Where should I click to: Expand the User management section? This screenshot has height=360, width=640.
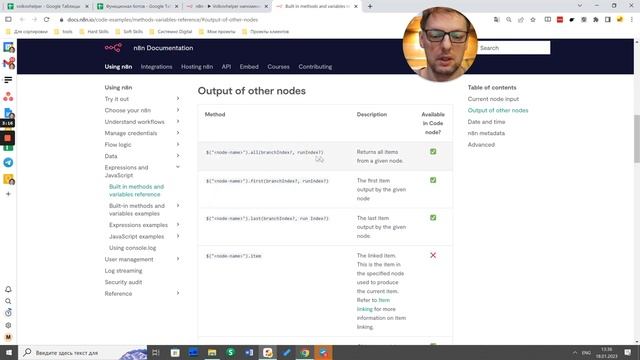(178, 259)
